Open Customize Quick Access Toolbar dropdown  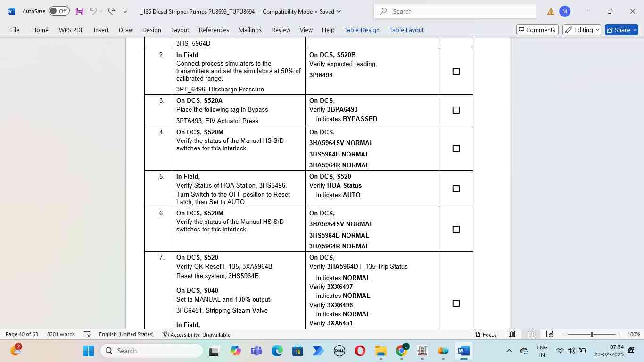click(x=125, y=11)
